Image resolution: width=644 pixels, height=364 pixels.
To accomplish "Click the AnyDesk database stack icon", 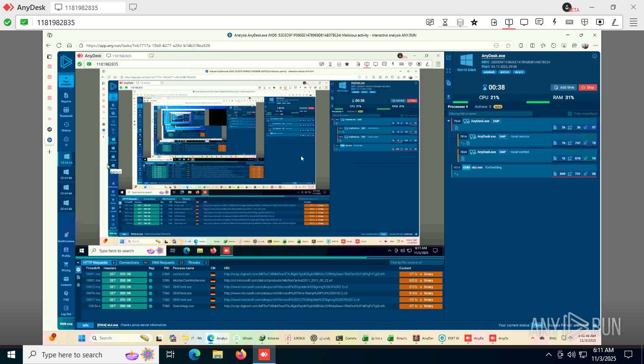I will [x=460, y=22].
